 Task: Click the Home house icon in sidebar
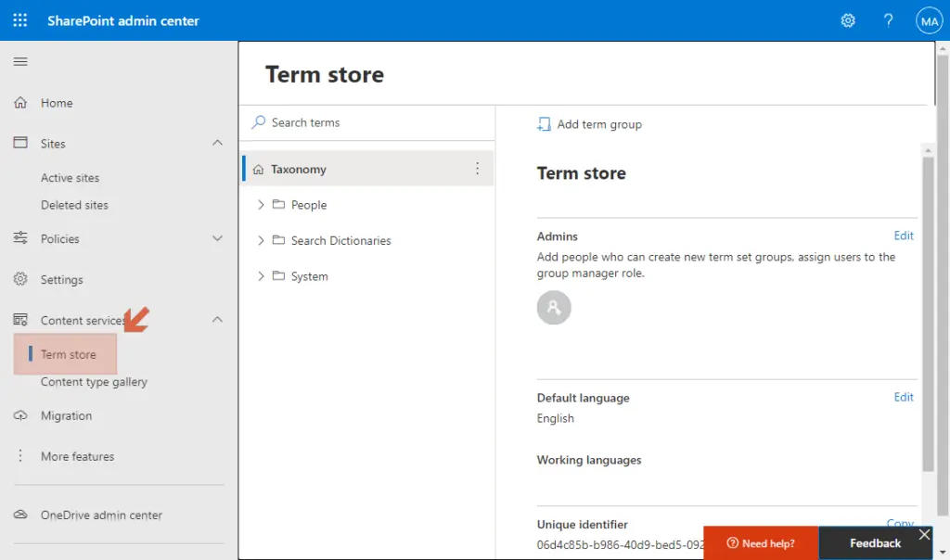[20, 102]
